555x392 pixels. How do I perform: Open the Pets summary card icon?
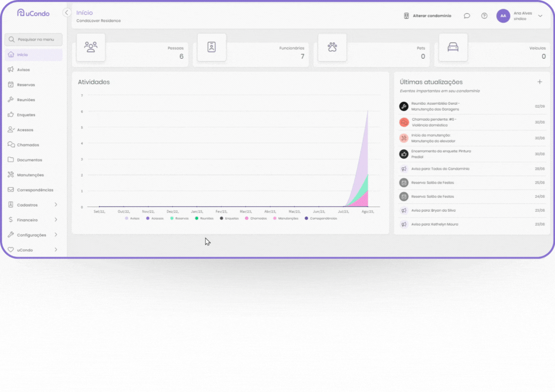(x=332, y=47)
